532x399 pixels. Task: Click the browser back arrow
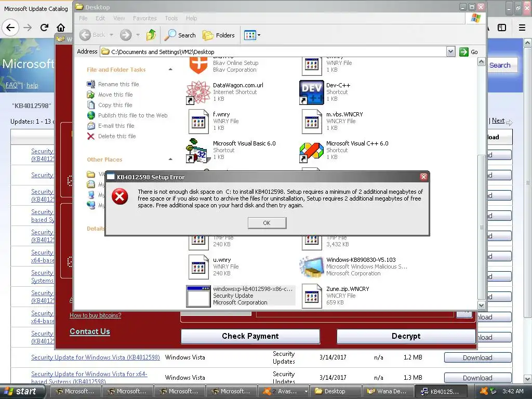10,28
